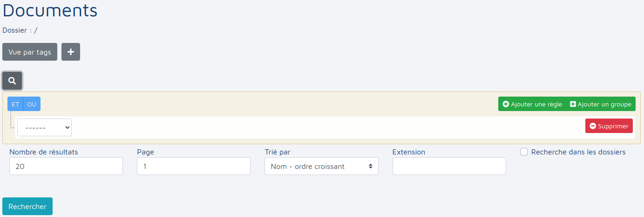This screenshot has height=217, width=644.
Task: Click the Recherche dans les dossiers label text
Action: point(578,152)
